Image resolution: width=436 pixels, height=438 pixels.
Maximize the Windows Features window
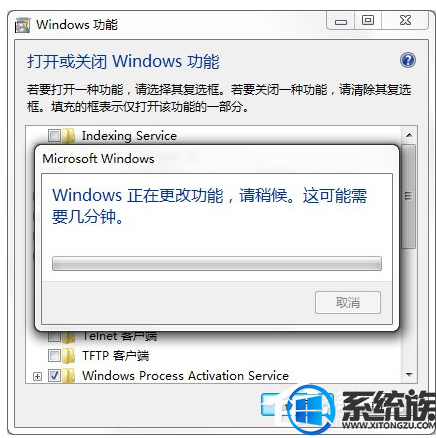coord(368,21)
